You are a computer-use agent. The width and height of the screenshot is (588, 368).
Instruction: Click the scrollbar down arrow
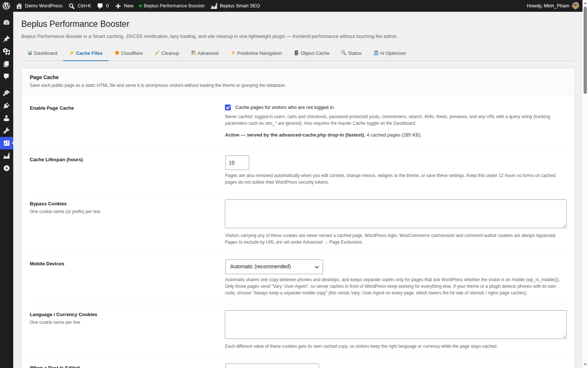tap(585, 365)
